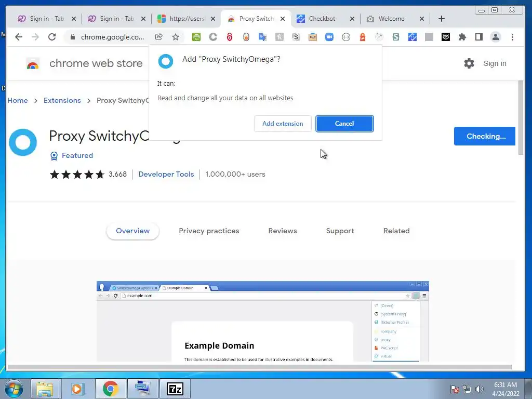Open the Support tab
The image size is (532, 399).
click(x=340, y=231)
